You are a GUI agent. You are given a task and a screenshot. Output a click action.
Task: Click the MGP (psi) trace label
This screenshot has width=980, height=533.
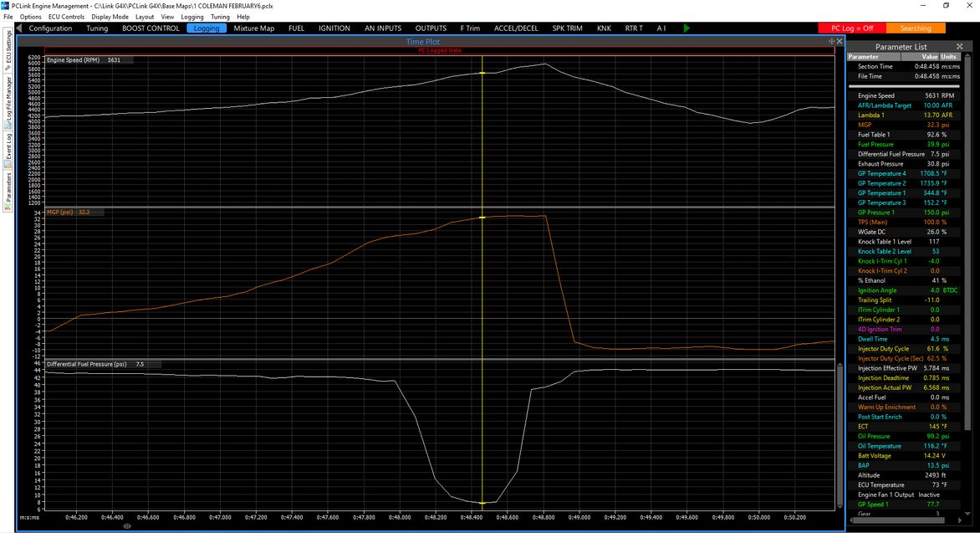(60, 212)
